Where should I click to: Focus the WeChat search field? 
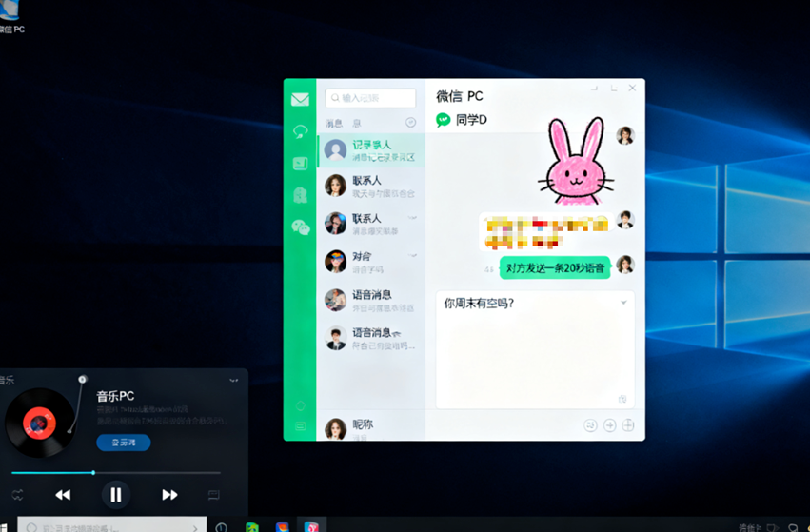click(x=370, y=98)
